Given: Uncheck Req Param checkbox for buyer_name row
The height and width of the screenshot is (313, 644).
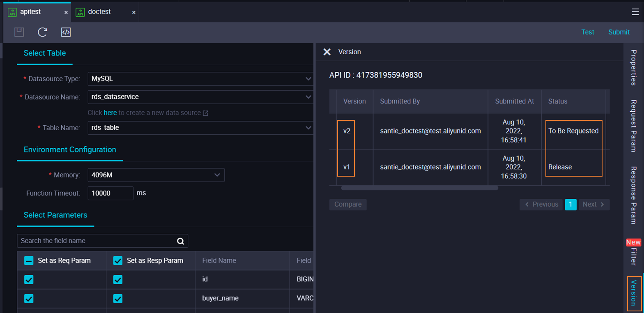Looking at the screenshot, I should [29, 299].
